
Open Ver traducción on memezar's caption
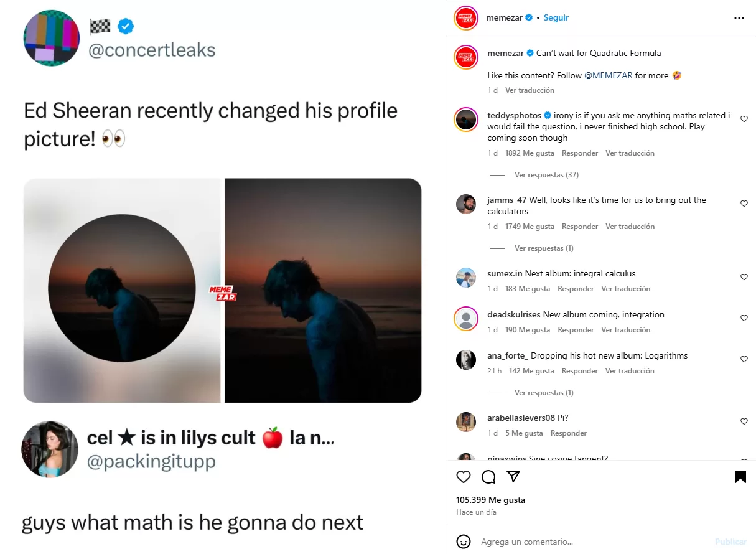click(530, 90)
